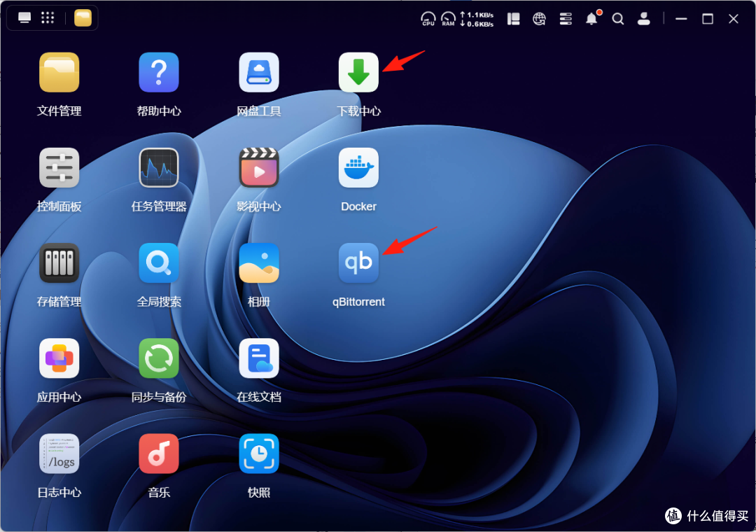
Task: Open the 下载中心 download center
Action: coord(358,72)
